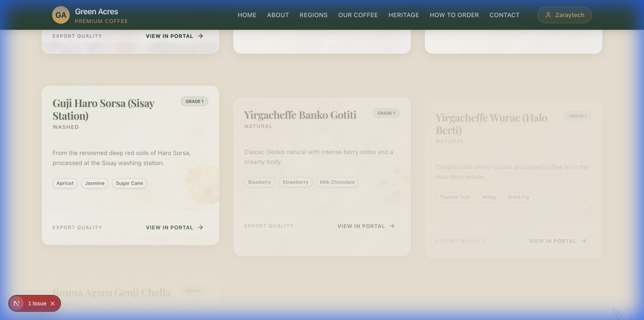View Guji Haro Sorsa in portal
Screen dimensions: 644x320
click(170, 228)
